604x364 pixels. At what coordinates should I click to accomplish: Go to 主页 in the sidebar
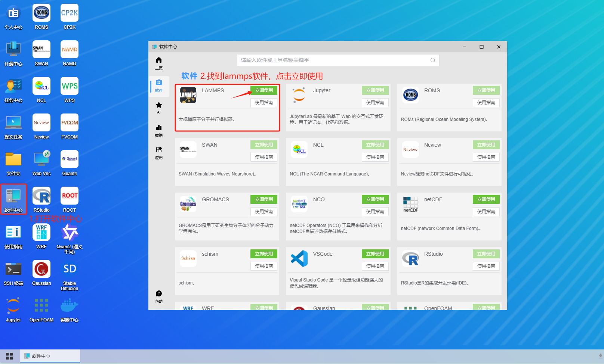tap(159, 63)
